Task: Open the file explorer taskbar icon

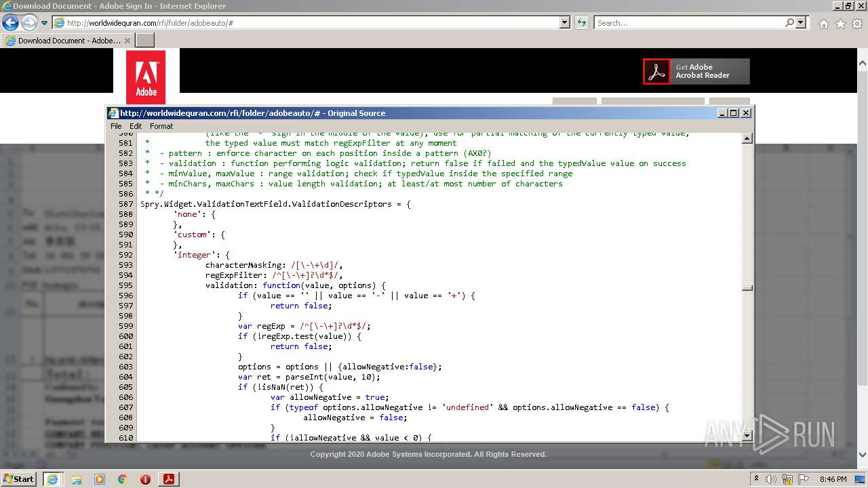Action: pos(77,479)
